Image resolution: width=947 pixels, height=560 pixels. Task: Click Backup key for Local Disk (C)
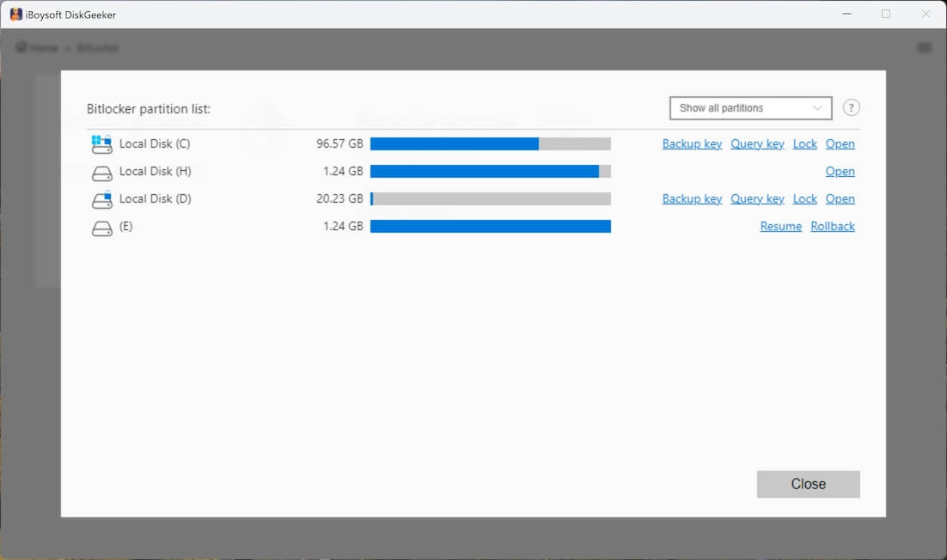click(x=692, y=143)
